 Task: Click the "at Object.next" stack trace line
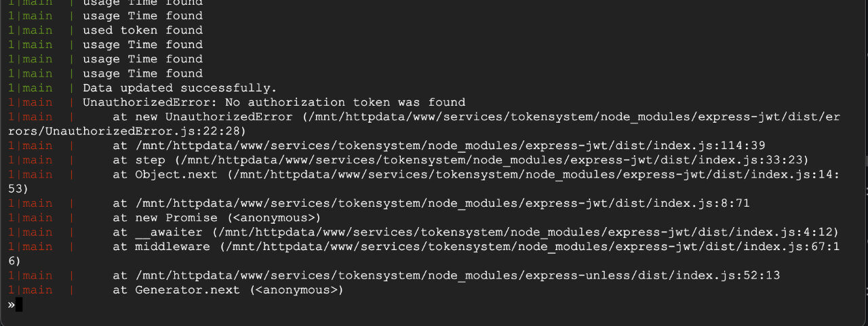point(476,174)
